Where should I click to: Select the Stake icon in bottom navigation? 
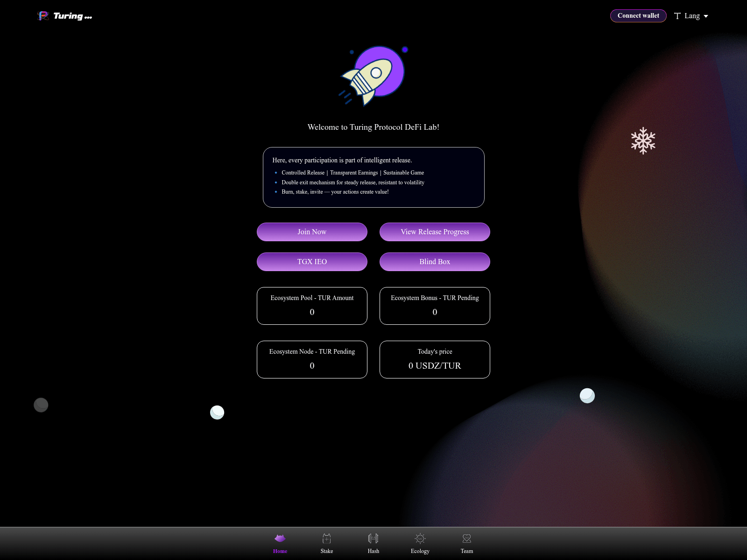[326, 538]
